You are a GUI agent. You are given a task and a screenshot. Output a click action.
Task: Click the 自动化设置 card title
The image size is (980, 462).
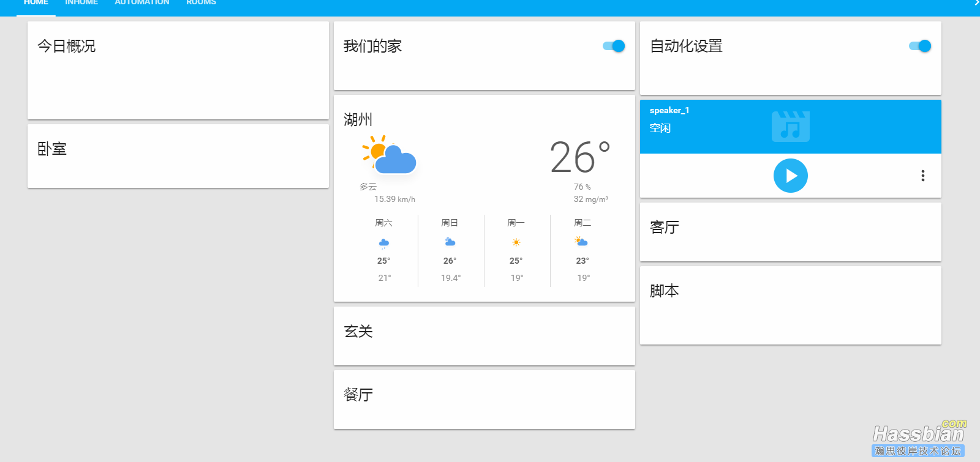687,47
